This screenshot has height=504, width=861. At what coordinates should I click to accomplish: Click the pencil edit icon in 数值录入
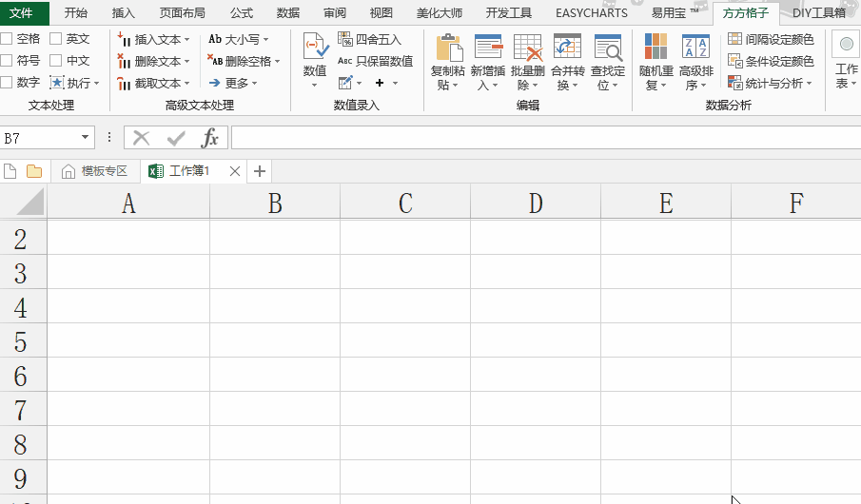[345, 83]
